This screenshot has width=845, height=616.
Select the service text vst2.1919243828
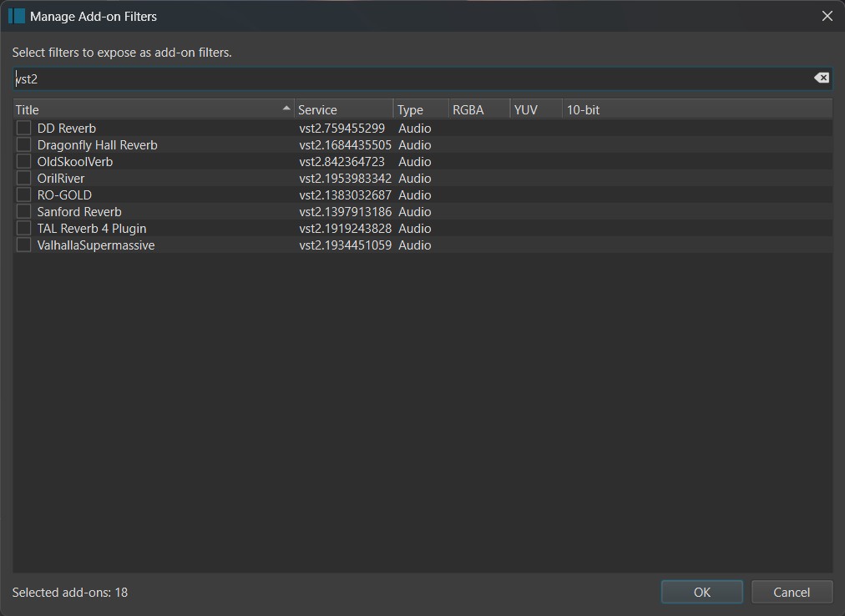346,229
